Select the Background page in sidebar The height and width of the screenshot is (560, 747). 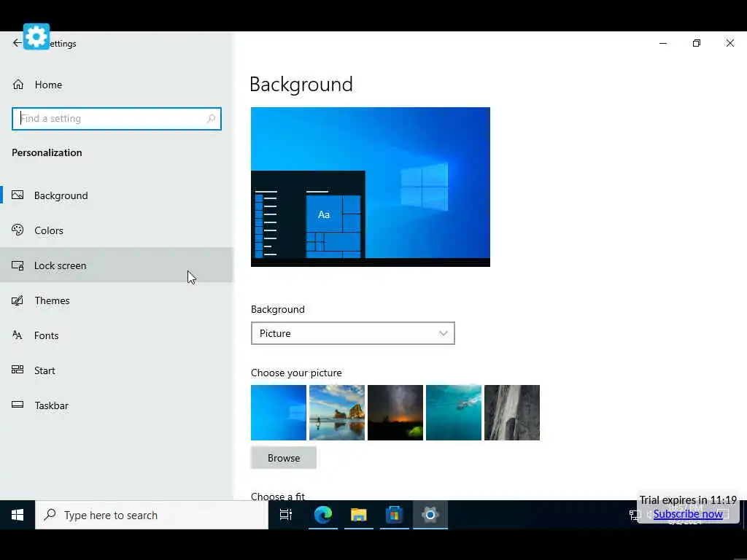tap(117, 195)
